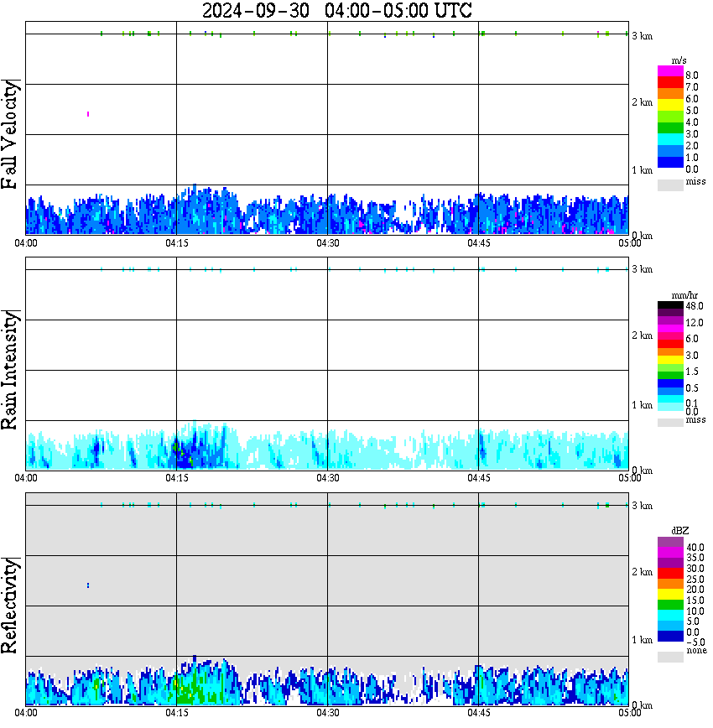Click isolated blue pixel near 2 km in Reflectivity

(x=88, y=585)
